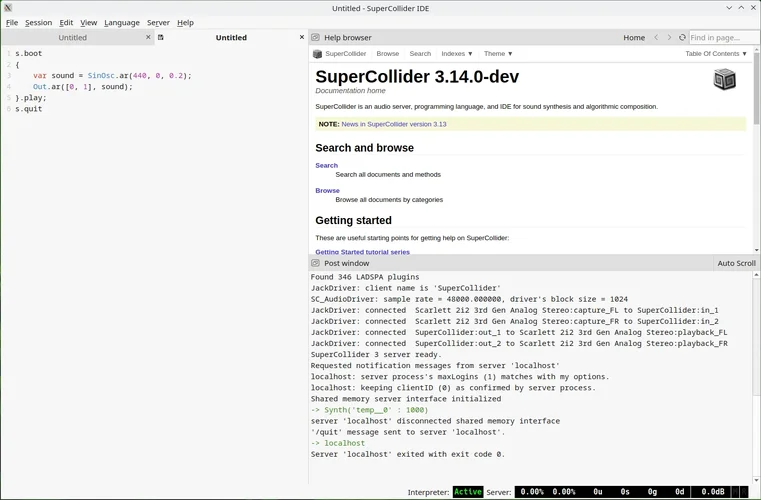
Task: Close the first Untitled tab
Action: pyautogui.click(x=148, y=37)
